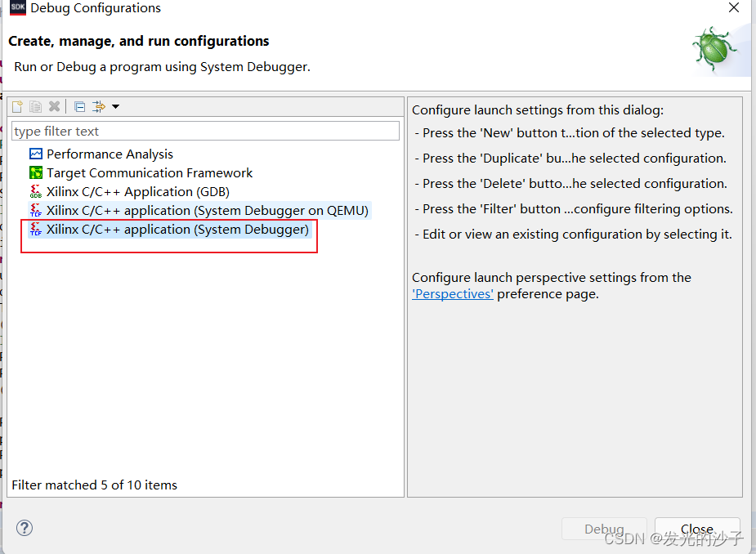The width and height of the screenshot is (756, 554).
Task: Click 'Configure launch settings from this dialog' heading
Action: point(538,110)
